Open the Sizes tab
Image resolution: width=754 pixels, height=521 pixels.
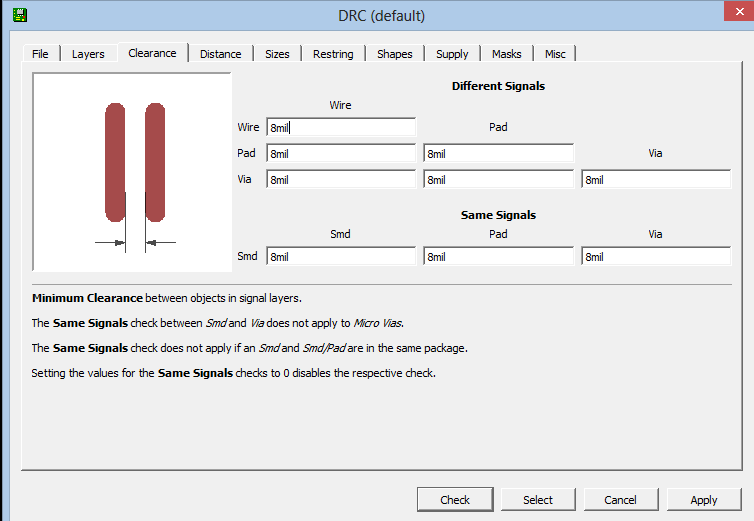pos(277,54)
